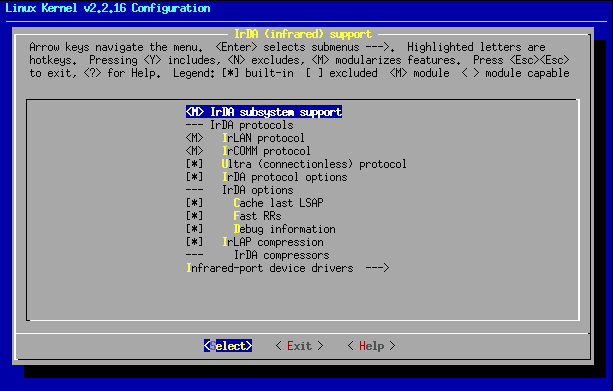Toggle Ultra (connectionless) protocol checkbox
This screenshot has width=613, height=391.
point(194,164)
